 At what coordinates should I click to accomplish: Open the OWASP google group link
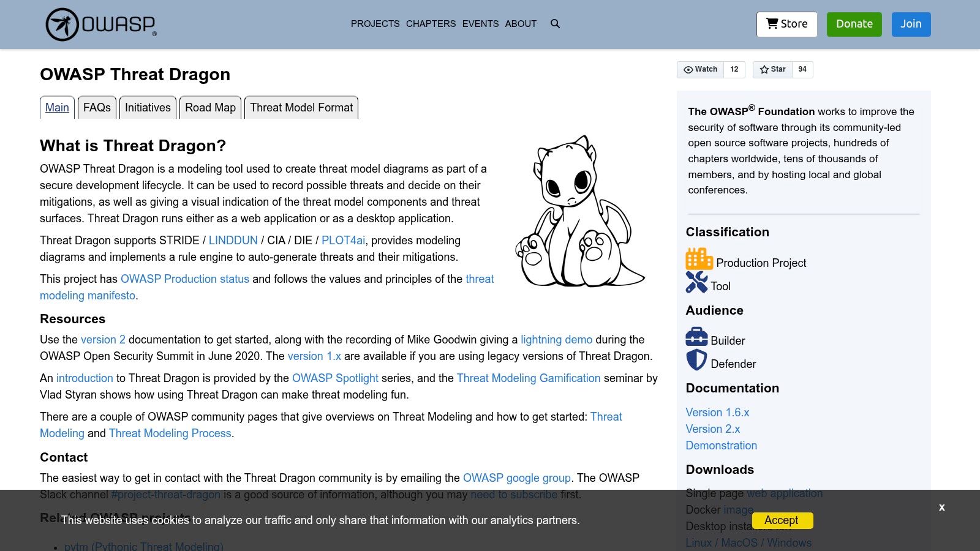pyautogui.click(x=517, y=478)
